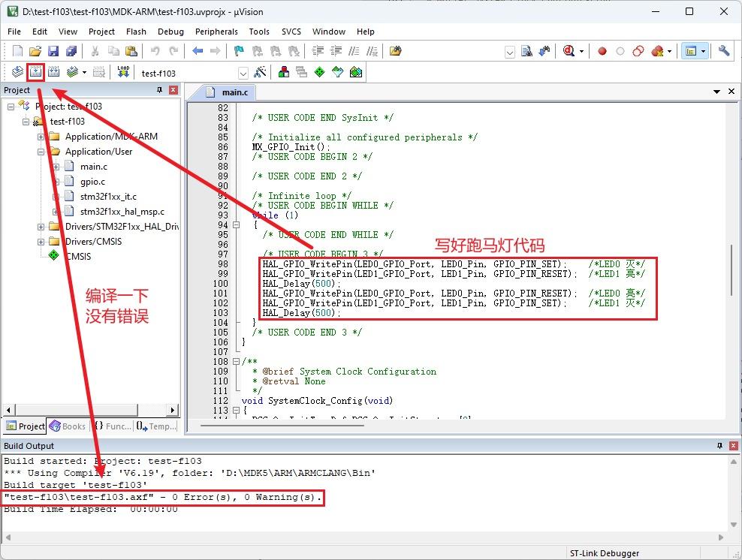Screen dimensions: 742x560
Task: Open the Pack Installer from the toolbar
Action: tap(356, 72)
